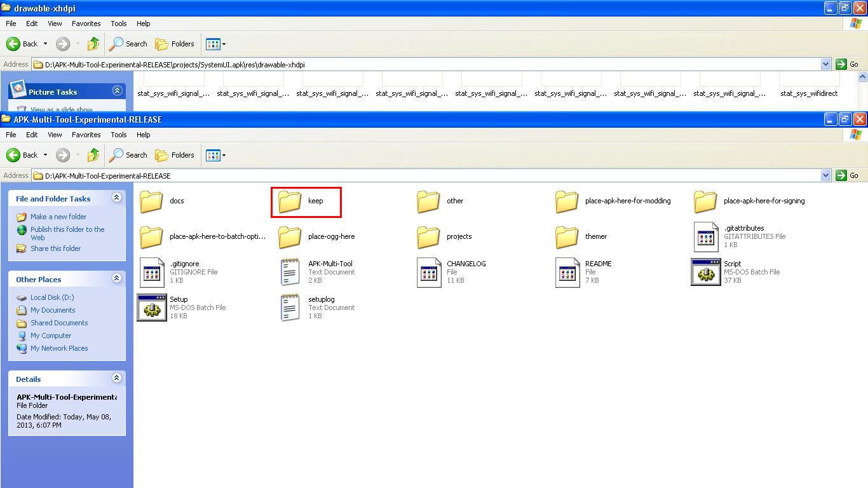The width and height of the screenshot is (868, 488).
Task: Select the place-apk-here-for-signing folder
Action: 749,201
